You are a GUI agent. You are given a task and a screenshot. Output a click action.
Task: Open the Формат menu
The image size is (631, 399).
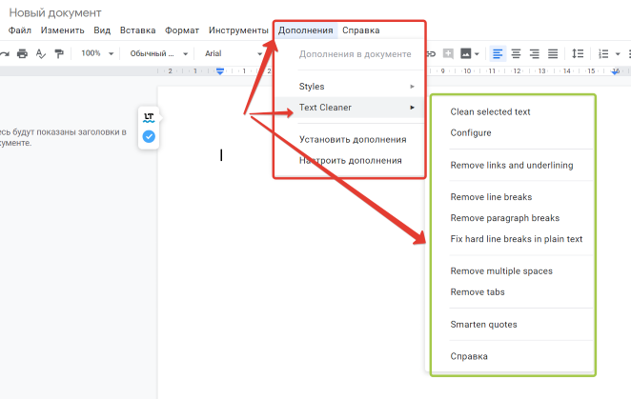tap(182, 30)
